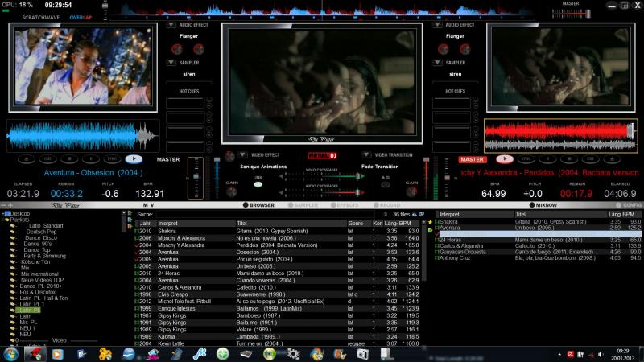Start playback on the right deck
This screenshot has height=362, width=644.
(505, 159)
